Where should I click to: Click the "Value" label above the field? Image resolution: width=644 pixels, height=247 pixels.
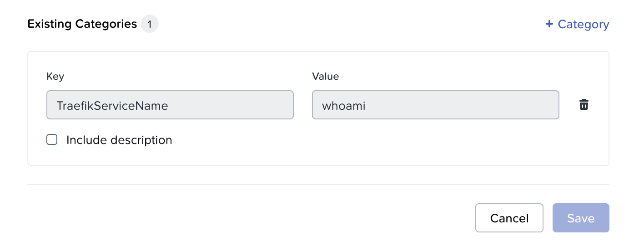click(325, 77)
